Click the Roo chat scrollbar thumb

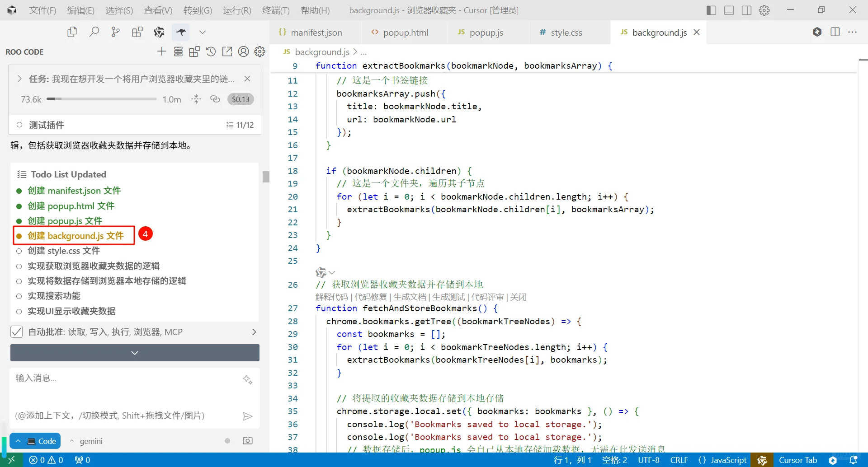click(266, 176)
